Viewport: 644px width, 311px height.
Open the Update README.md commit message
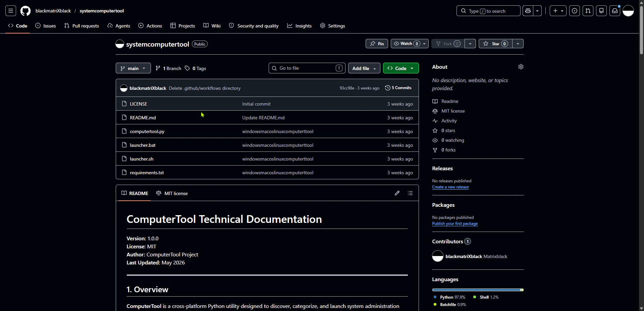point(263,118)
